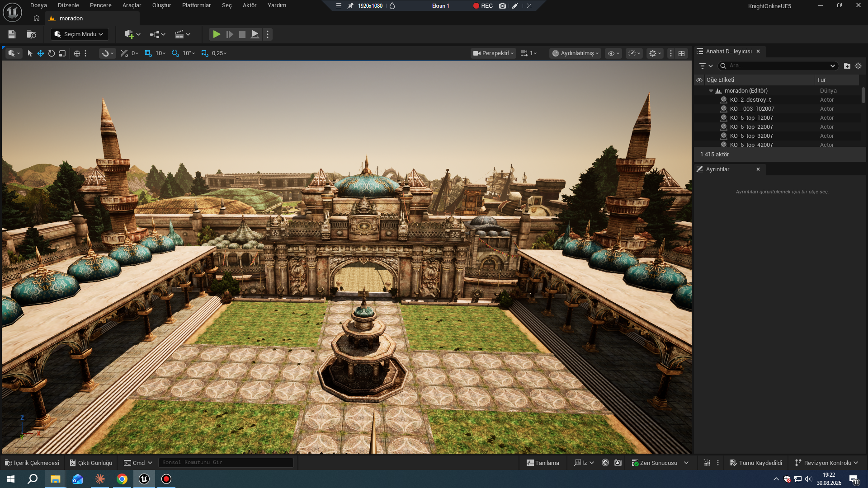
Task: Switch the world/local coordinate system globe
Action: 77,53
